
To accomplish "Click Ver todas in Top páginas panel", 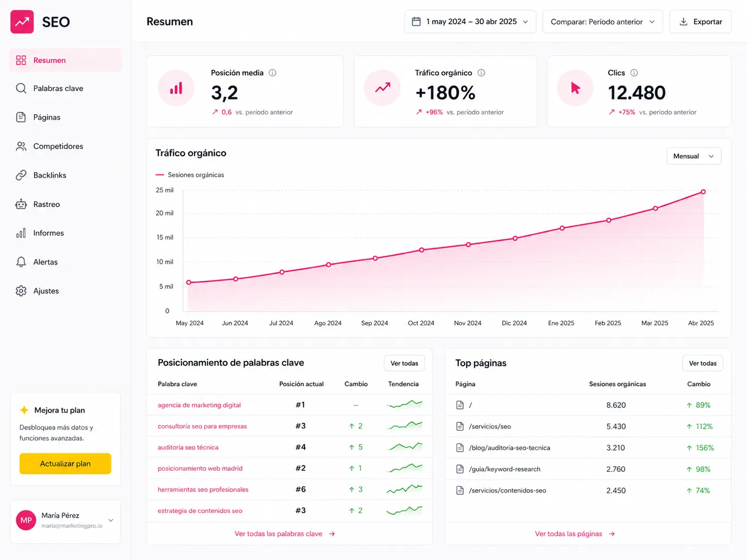I will (x=703, y=363).
